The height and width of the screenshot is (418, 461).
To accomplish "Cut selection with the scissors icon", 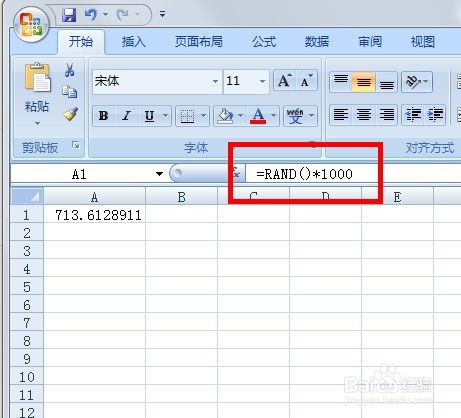I will pos(70,70).
